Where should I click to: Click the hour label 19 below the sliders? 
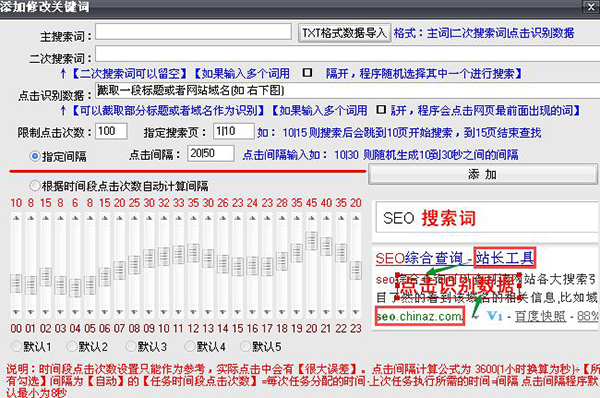[x=297, y=328]
